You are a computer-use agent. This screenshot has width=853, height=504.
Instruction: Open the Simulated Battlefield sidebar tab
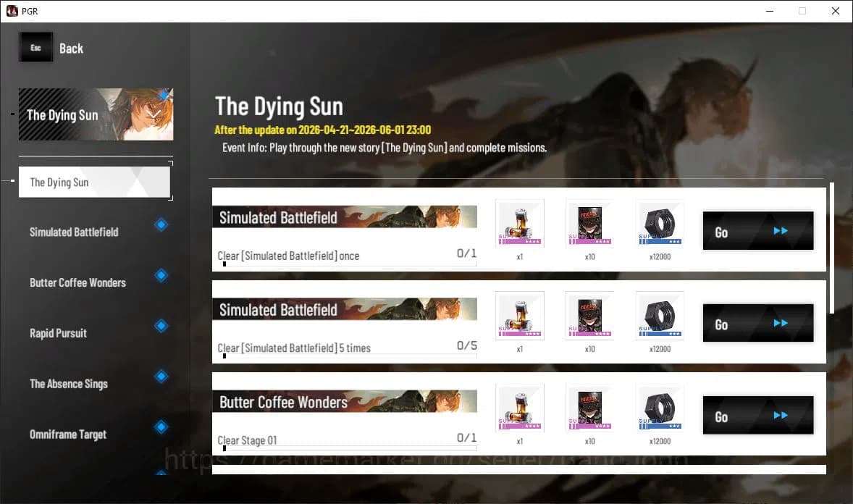click(x=74, y=232)
